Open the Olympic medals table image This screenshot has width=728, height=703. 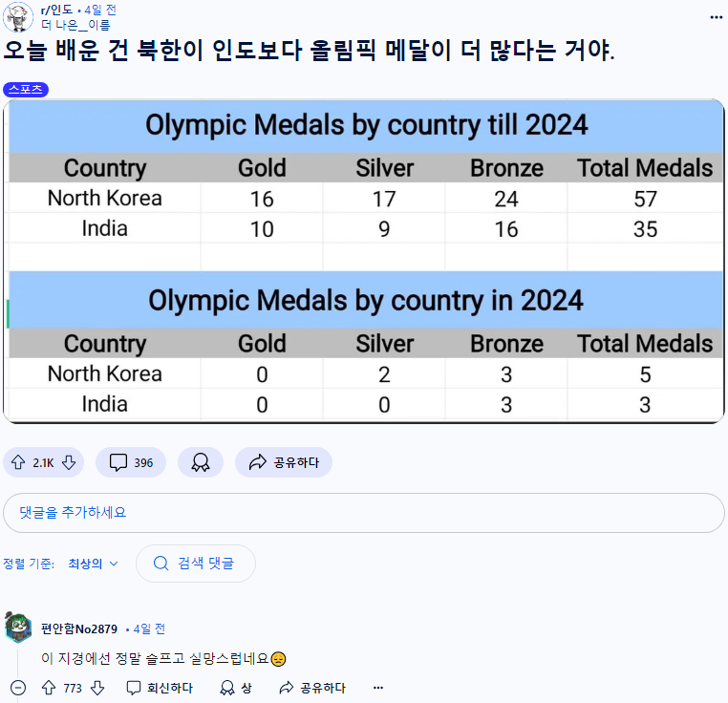click(364, 261)
